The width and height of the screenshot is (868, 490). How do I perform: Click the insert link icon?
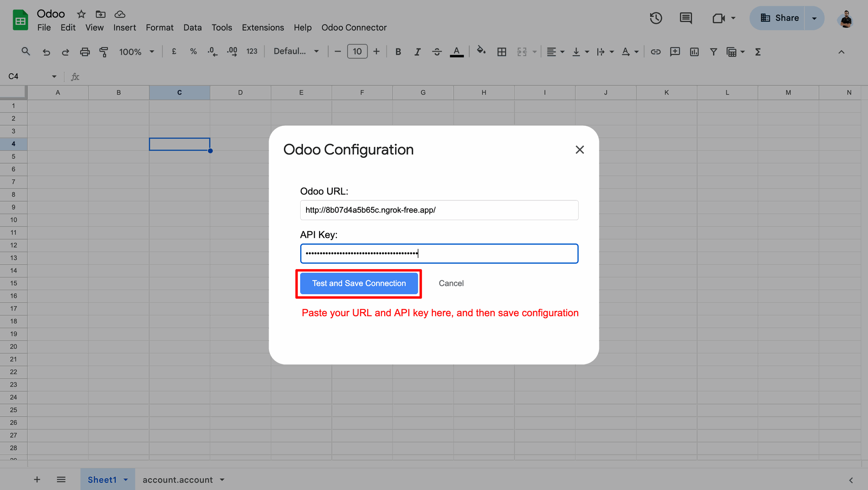[655, 52]
